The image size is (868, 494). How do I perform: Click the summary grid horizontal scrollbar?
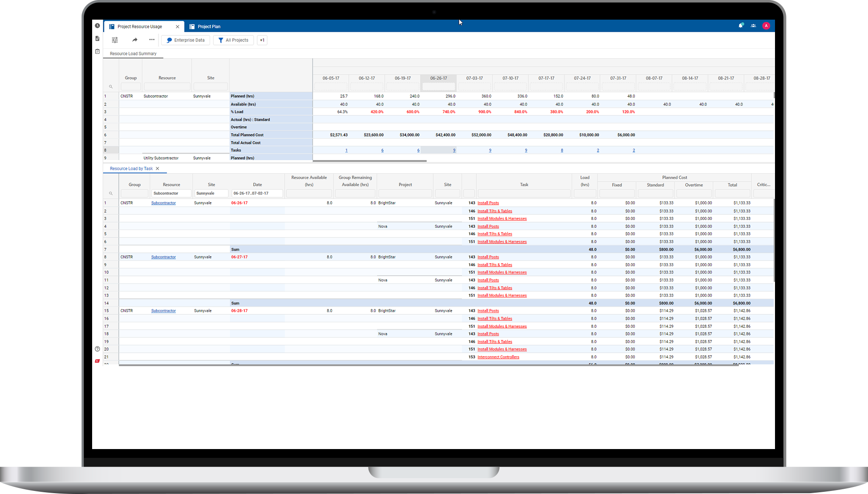369,161
